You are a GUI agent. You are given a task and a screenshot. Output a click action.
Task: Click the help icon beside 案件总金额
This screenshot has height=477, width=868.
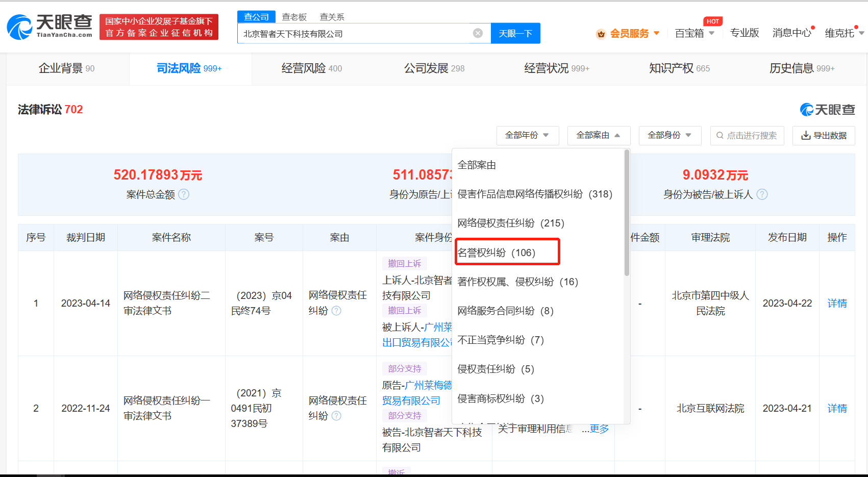pyautogui.click(x=184, y=194)
